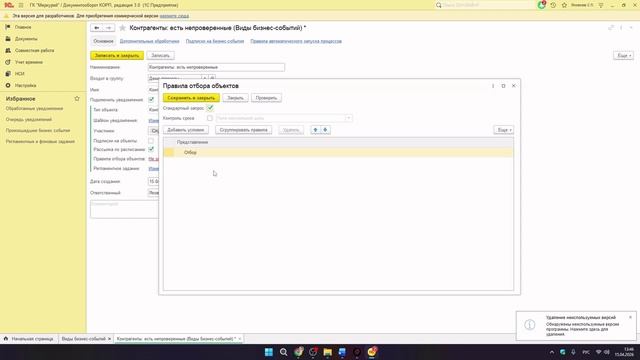The width and height of the screenshot is (640, 360).
Task: Expand the Контроль срока date field dropdown
Action: (x=348, y=118)
